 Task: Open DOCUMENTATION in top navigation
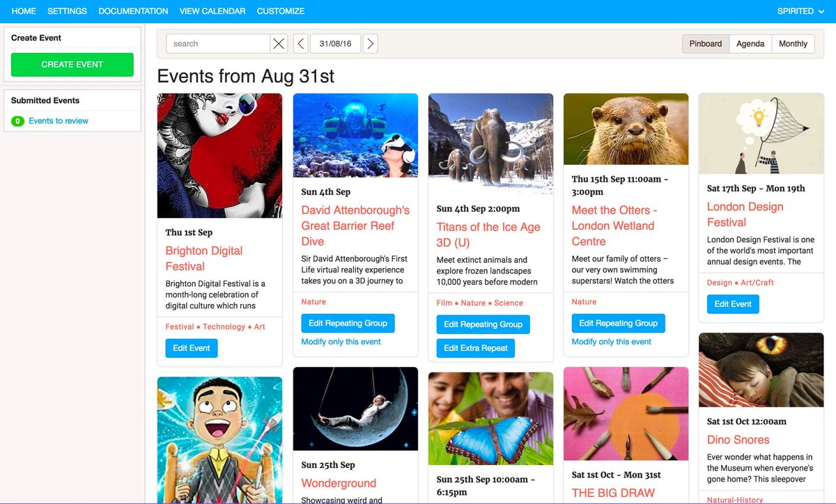click(x=133, y=11)
